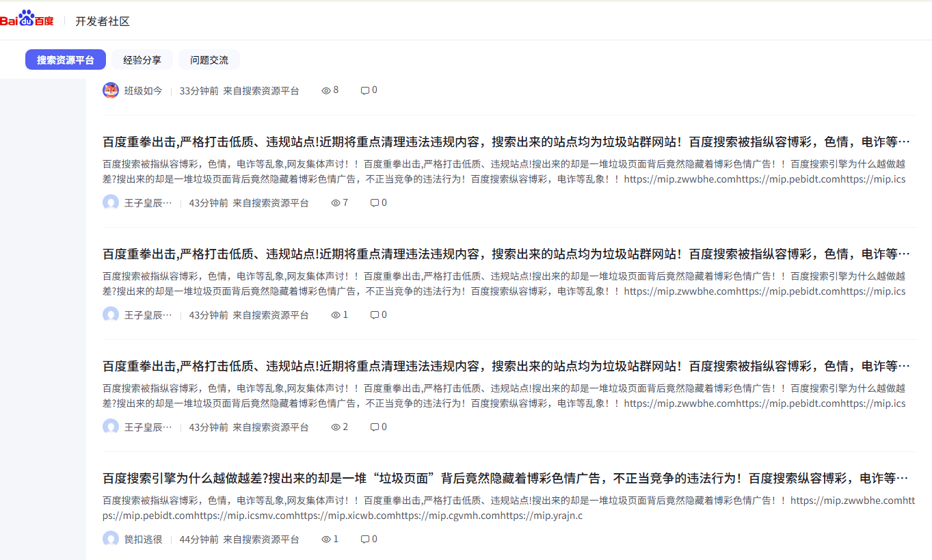Click 来自搜索资源平台 in the 44分钟前 row

point(261,539)
